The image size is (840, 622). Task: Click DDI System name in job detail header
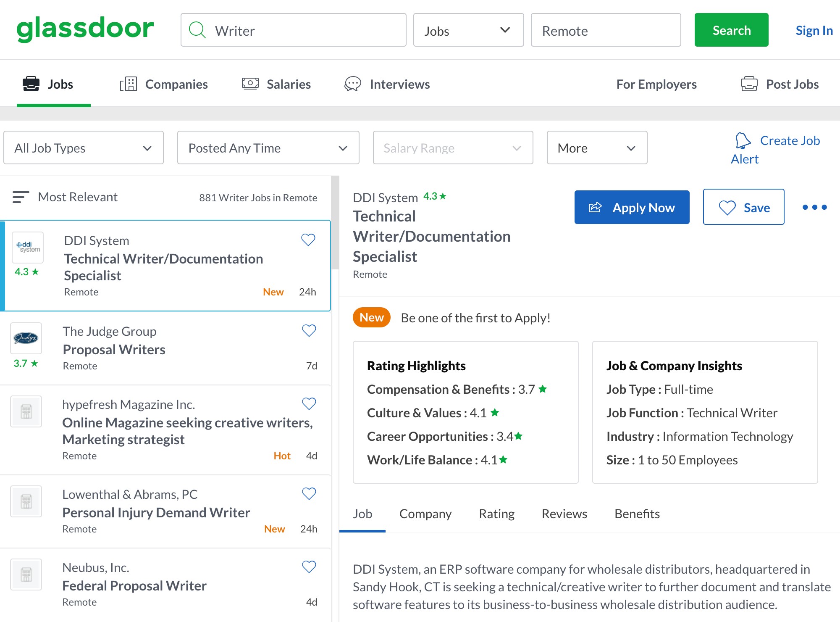[385, 198]
